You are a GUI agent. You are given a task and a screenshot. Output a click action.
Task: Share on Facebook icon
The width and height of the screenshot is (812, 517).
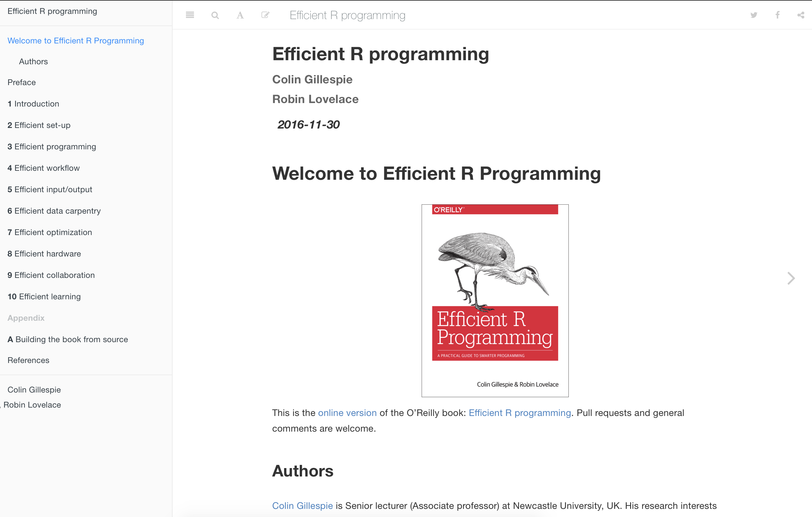pos(778,15)
